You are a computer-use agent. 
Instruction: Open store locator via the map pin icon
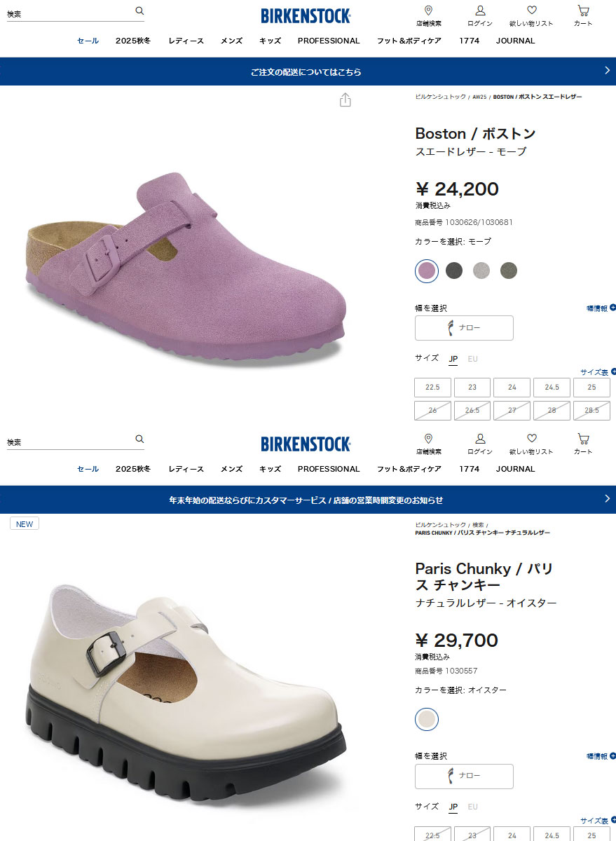click(427, 11)
